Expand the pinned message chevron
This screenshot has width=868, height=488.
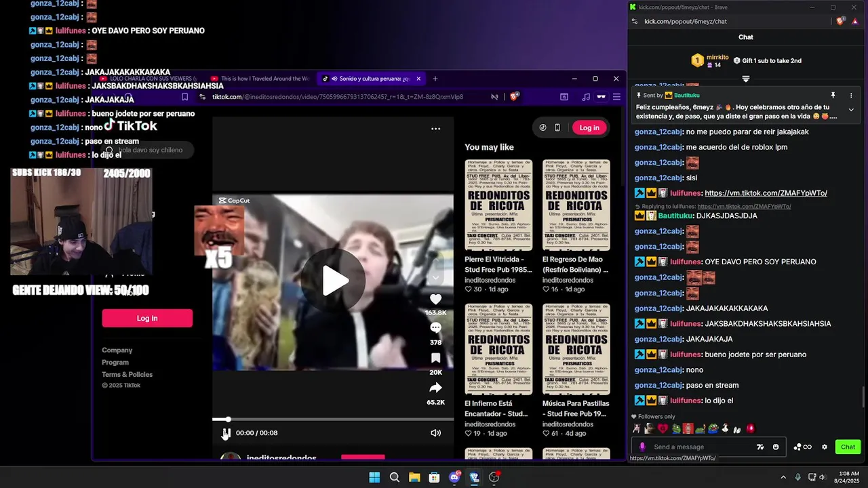pos(851,110)
